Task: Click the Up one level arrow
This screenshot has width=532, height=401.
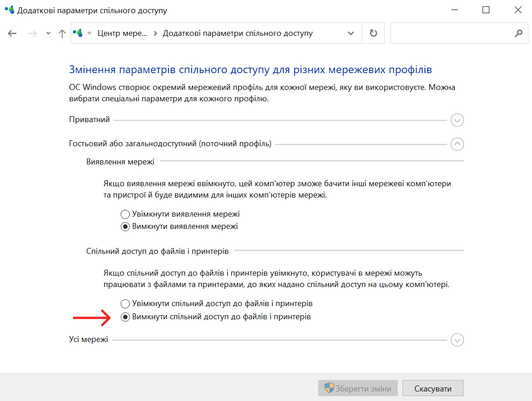Action: [63, 33]
